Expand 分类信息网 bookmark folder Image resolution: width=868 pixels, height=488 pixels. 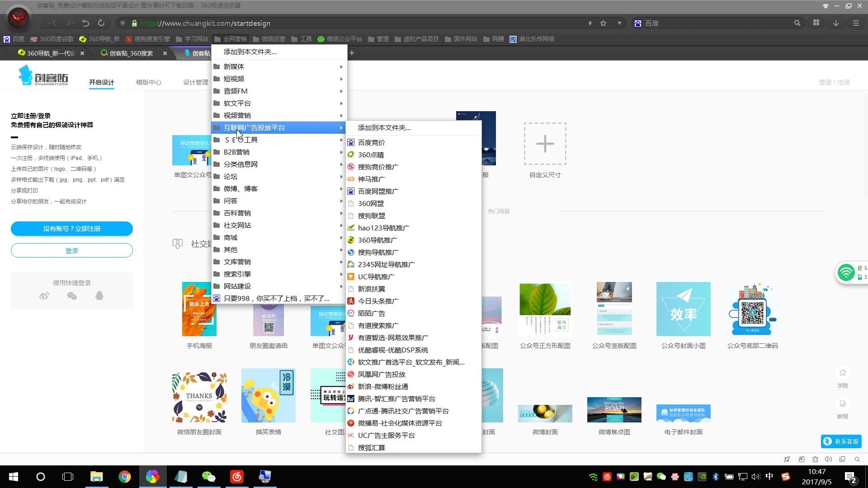[278, 164]
